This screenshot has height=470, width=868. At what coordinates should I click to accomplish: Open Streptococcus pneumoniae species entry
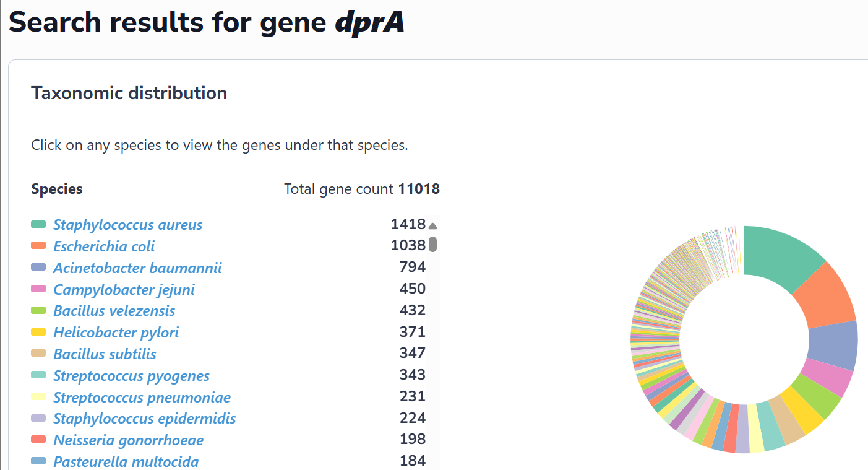142,397
